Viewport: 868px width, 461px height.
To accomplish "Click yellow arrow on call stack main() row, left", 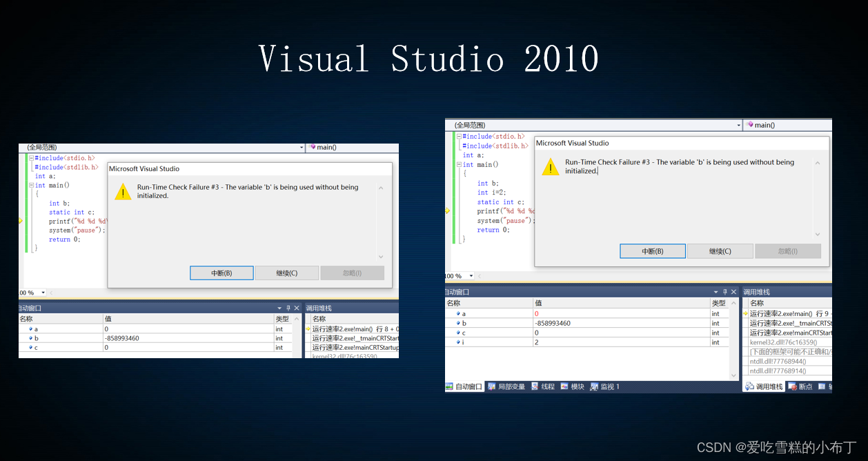I will pos(308,329).
